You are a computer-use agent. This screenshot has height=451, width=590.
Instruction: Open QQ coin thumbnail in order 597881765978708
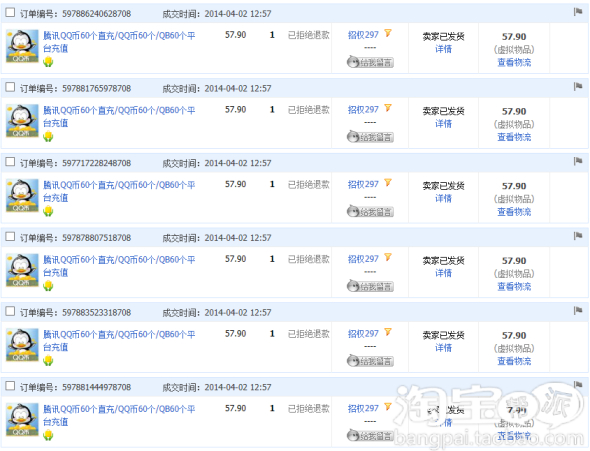point(22,121)
